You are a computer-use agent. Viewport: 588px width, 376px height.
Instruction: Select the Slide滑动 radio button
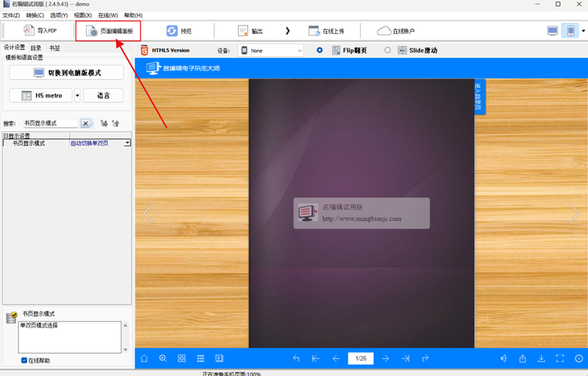pos(387,51)
